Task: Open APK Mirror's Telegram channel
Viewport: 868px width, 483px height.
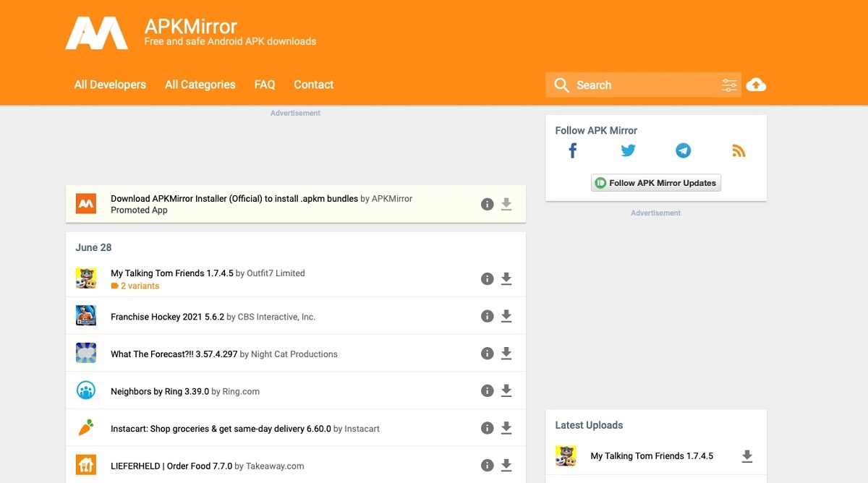Action: [683, 150]
